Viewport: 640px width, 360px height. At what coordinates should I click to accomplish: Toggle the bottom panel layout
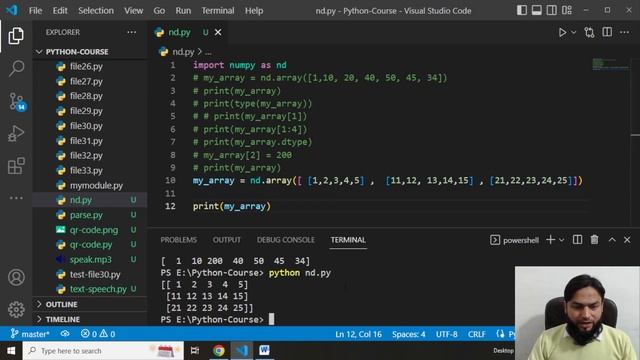536,10
